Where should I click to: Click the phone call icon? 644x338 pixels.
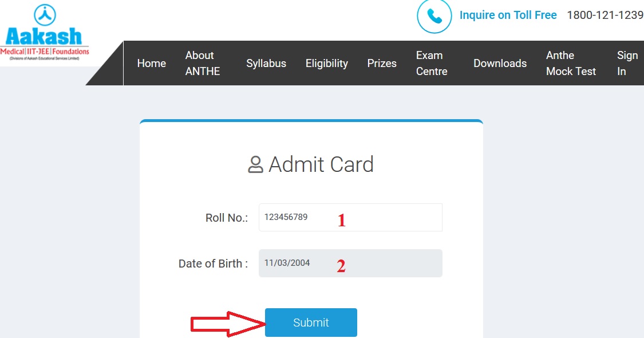coord(434,16)
